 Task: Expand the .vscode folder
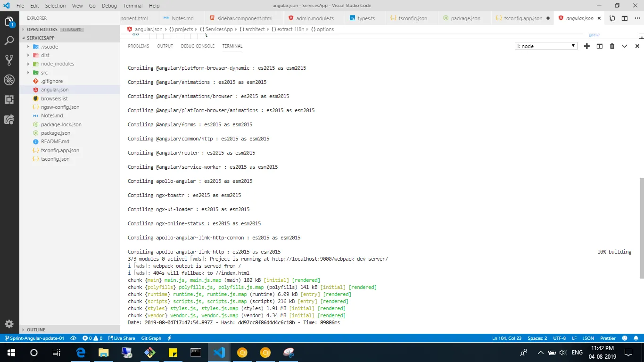click(x=28, y=47)
